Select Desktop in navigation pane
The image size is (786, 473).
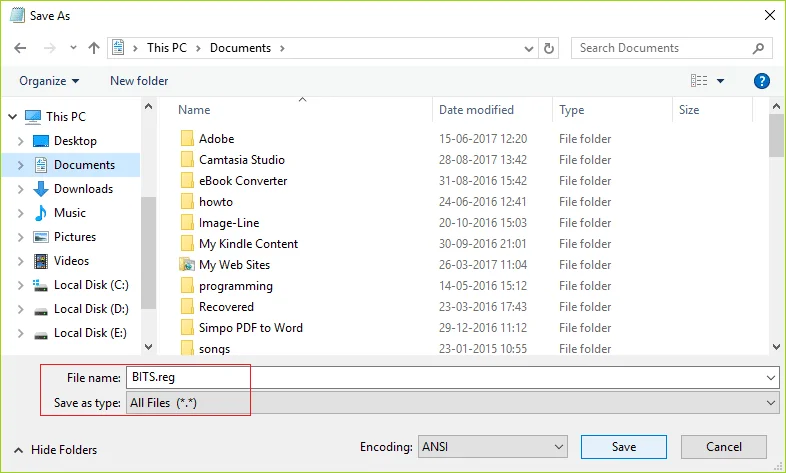pos(75,141)
